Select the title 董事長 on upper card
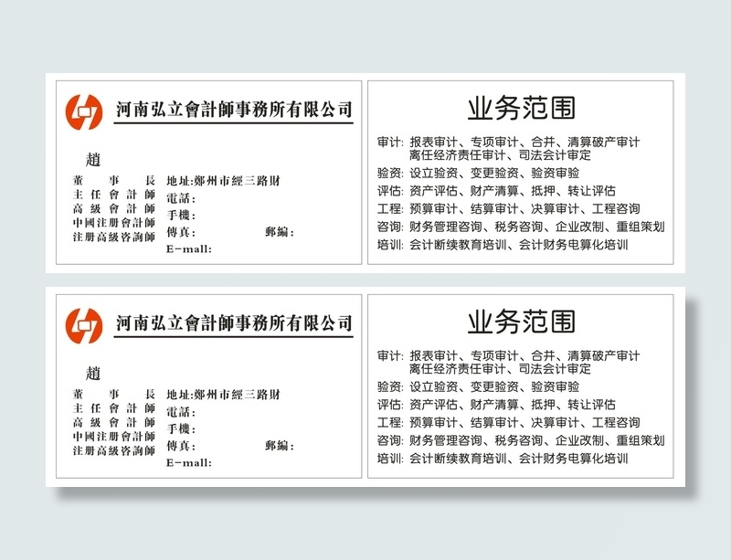Image resolution: width=731 pixels, height=560 pixels. tap(113, 180)
